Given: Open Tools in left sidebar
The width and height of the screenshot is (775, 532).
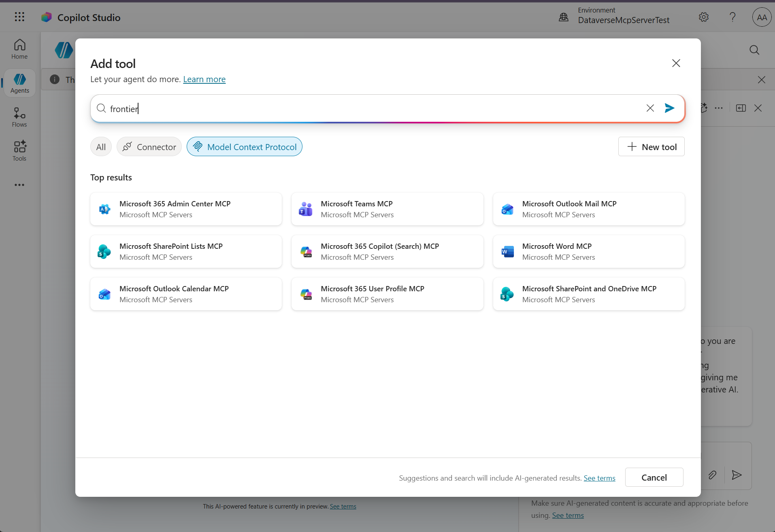Looking at the screenshot, I should pos(19,151).
